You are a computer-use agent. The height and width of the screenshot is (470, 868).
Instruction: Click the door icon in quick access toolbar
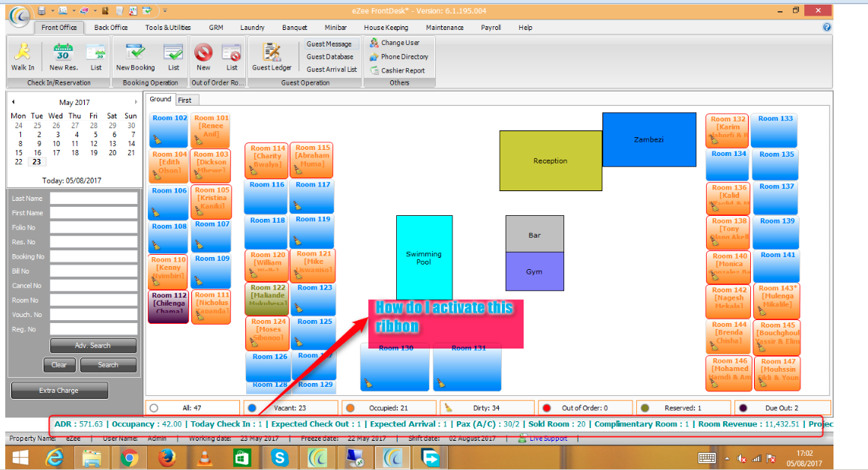[104, 10]
